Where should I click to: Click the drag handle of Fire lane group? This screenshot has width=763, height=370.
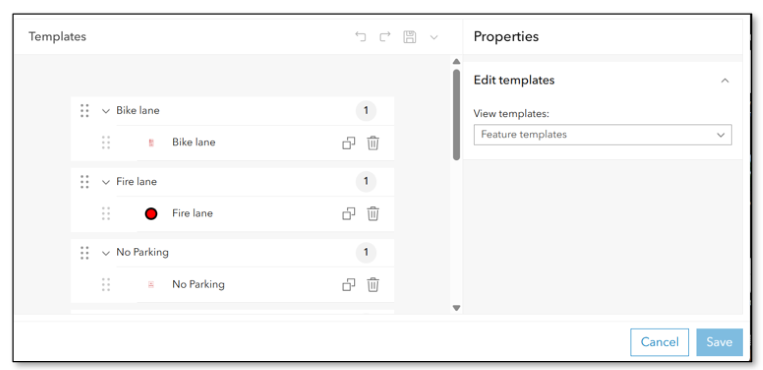(x=85, y=182)
